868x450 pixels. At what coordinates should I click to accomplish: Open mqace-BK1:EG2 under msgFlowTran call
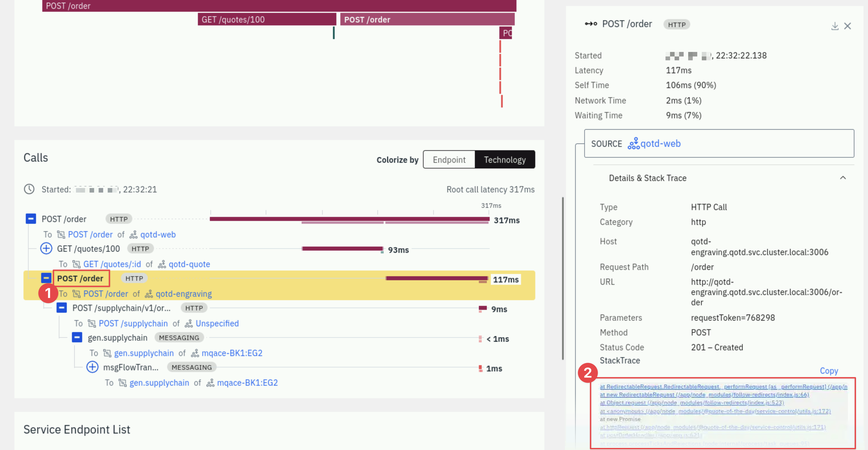point(247,383)
